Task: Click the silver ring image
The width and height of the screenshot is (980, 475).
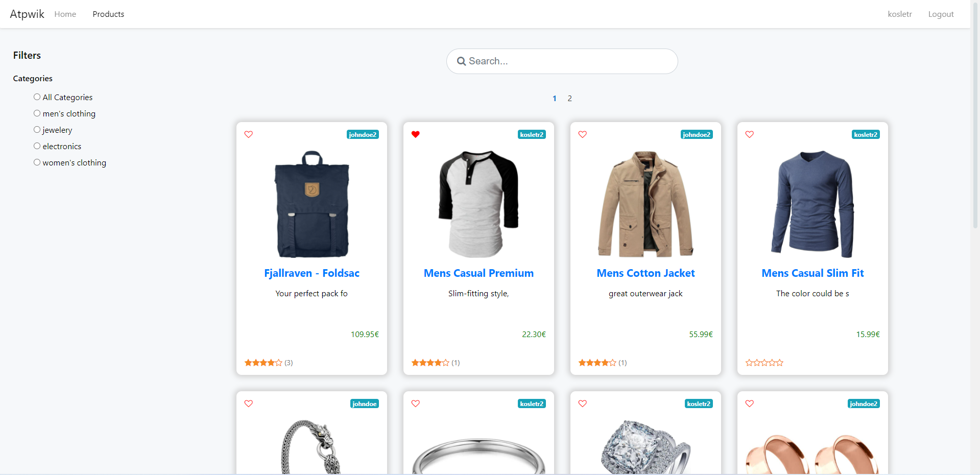Action: click(479, 456)
